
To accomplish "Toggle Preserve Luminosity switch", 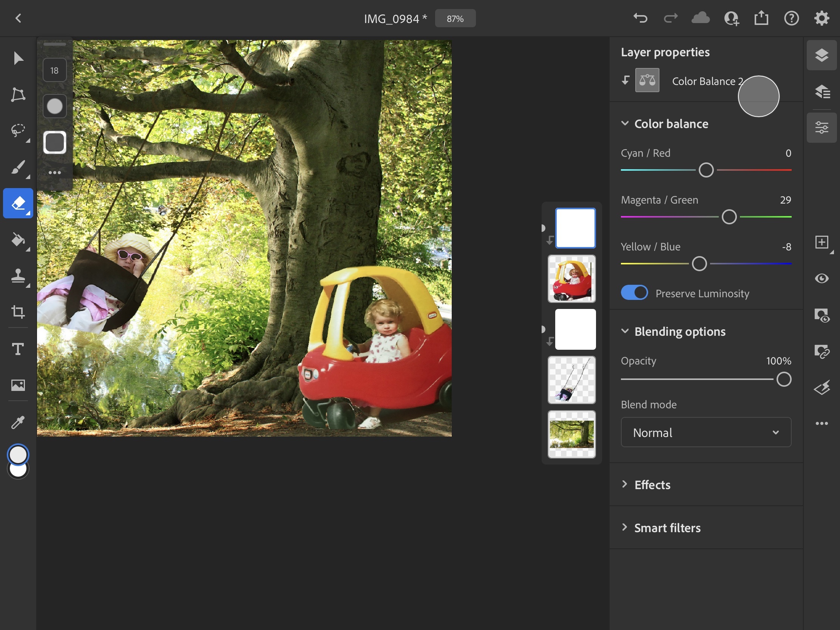I will (634, 293).
